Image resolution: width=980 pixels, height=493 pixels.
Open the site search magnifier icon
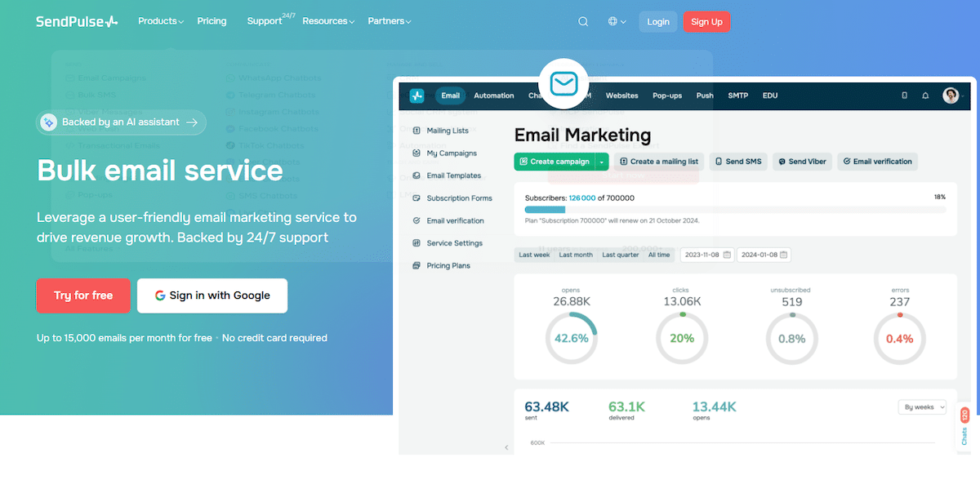[583, 22]
